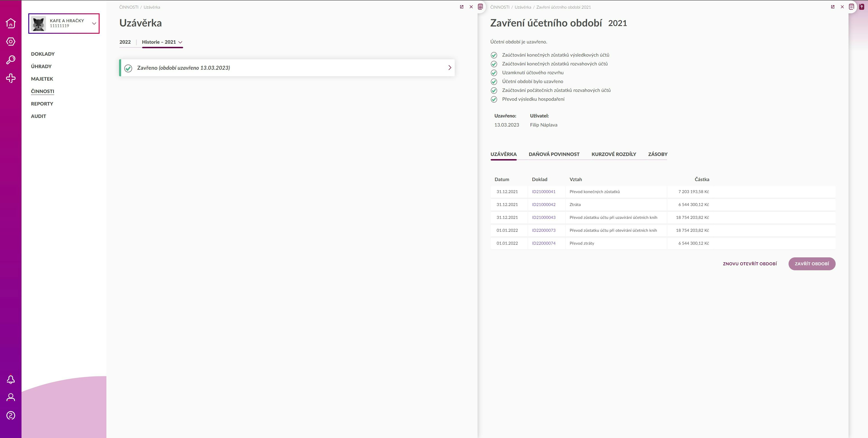Open ÚHRADY menu
This screenshot has width=868, height=438.
[x=41, y=66]
